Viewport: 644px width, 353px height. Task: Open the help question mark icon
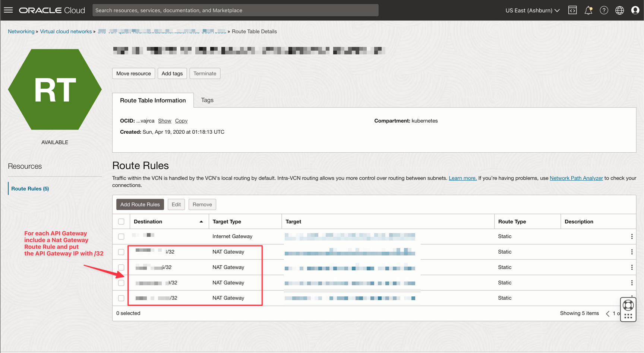(x=604, y=10)
